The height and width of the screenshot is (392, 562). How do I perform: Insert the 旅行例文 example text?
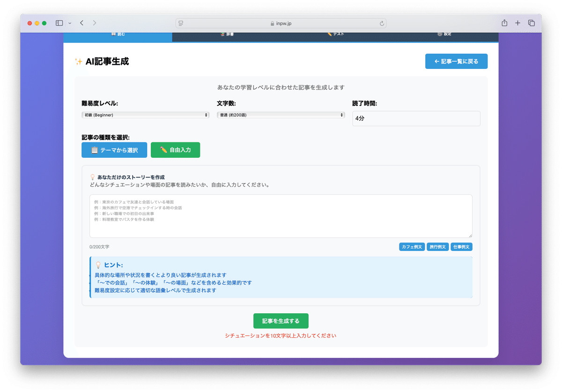[437, 246]
